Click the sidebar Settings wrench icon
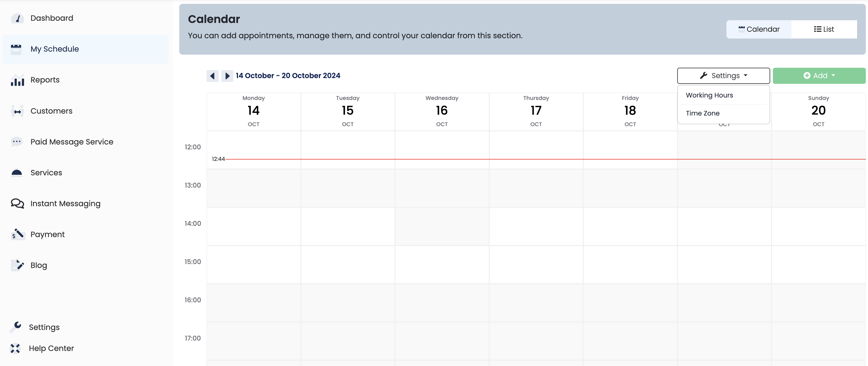868x366 pixels. (16, 327)
